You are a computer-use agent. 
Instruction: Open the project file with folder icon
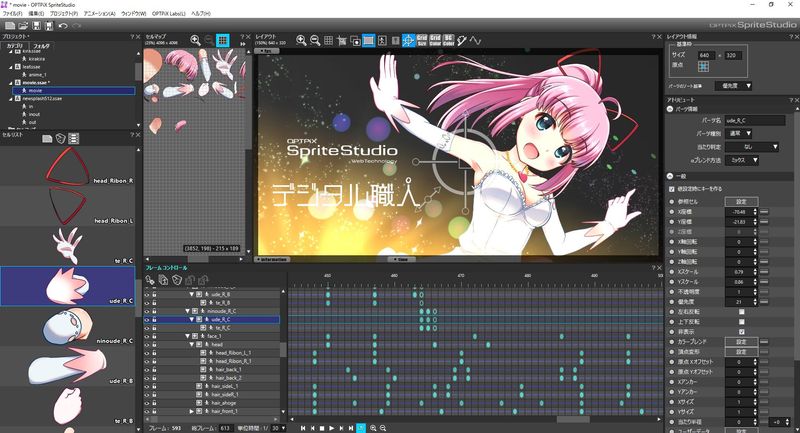(x=23, y=25)
